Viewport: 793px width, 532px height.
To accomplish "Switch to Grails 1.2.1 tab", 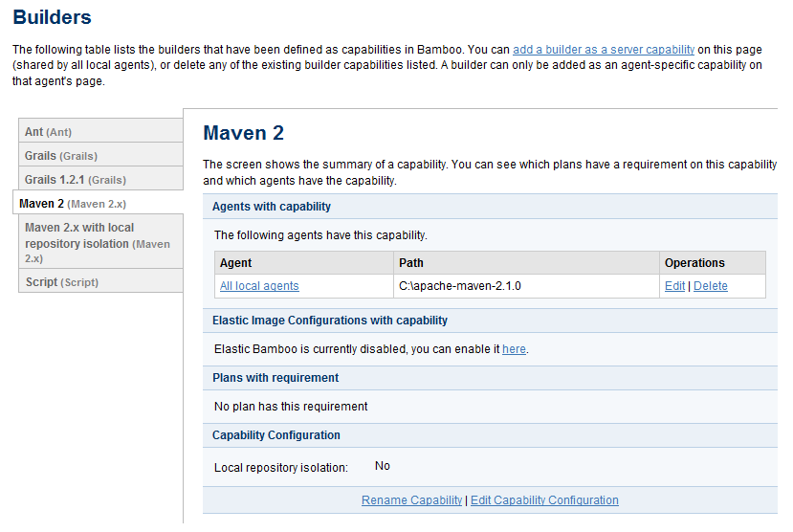I will (x=100, y=179).
